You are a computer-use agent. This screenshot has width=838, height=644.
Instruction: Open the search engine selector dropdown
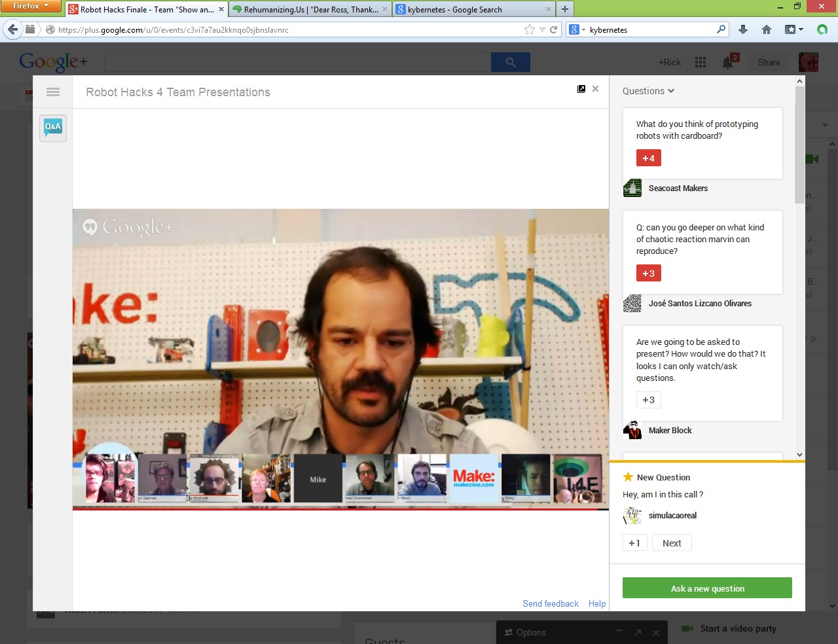pos(576,29)
